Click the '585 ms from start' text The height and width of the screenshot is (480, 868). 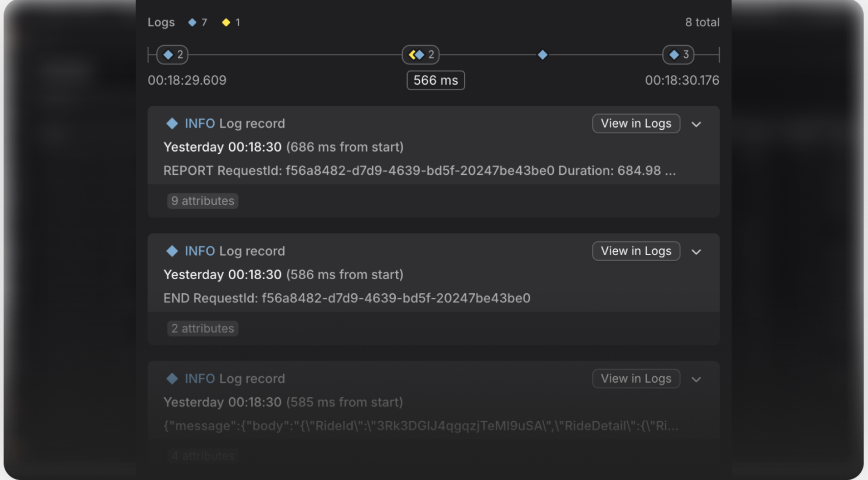345,402
